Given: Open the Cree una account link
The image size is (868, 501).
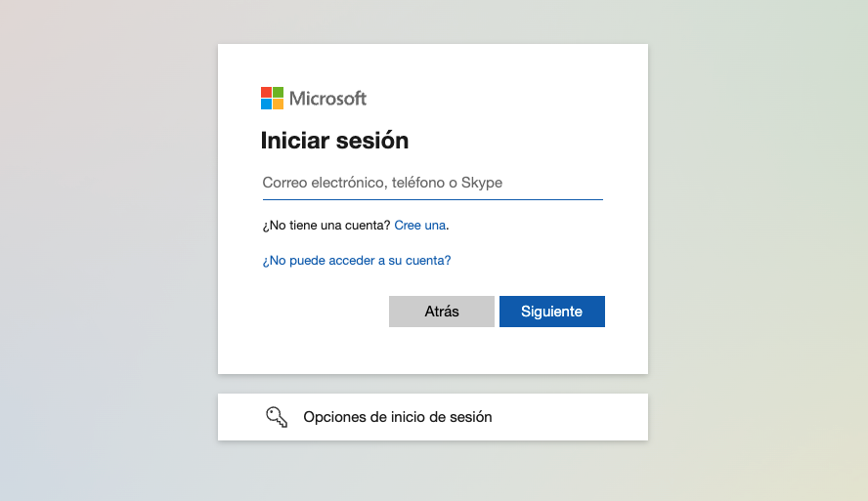Looking at the screenshot, I should (419, 225).
